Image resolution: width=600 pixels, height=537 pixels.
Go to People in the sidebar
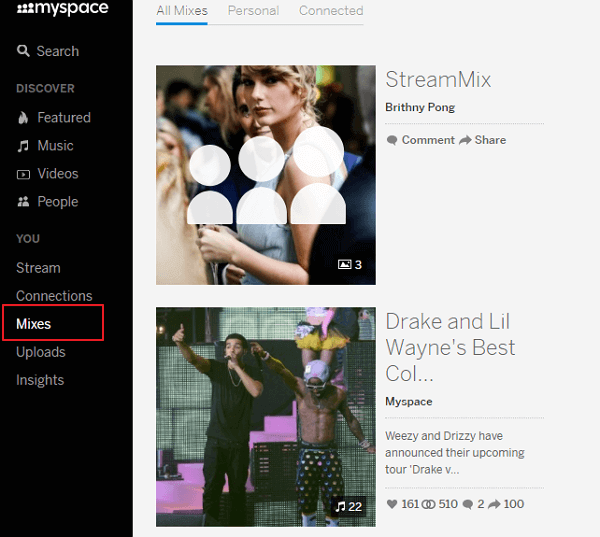tap(58, 202)
